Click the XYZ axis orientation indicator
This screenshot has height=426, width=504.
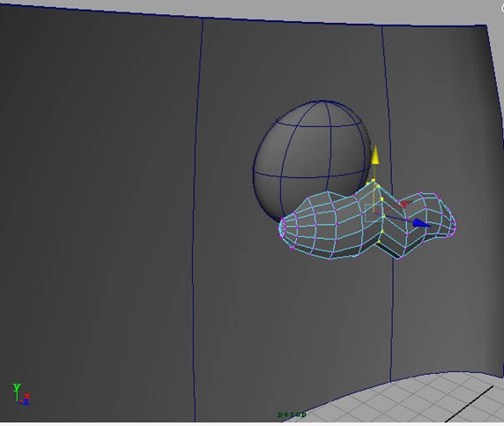click(x=21, y=394)
